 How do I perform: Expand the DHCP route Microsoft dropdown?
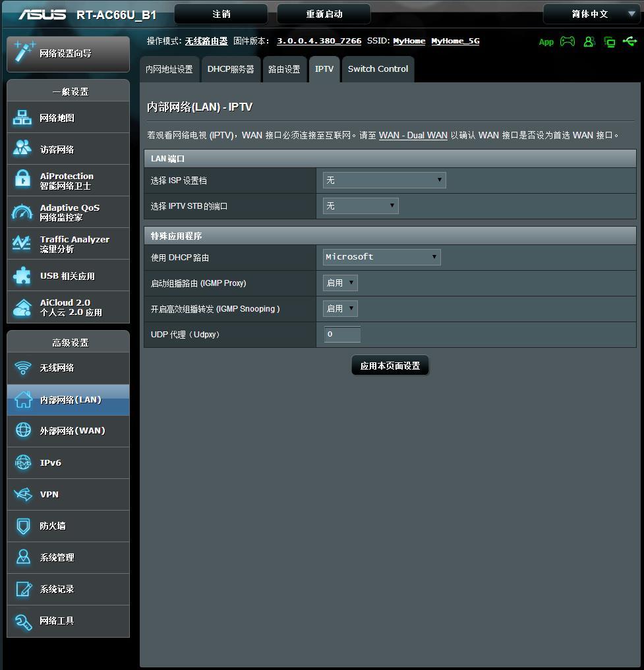382,257
